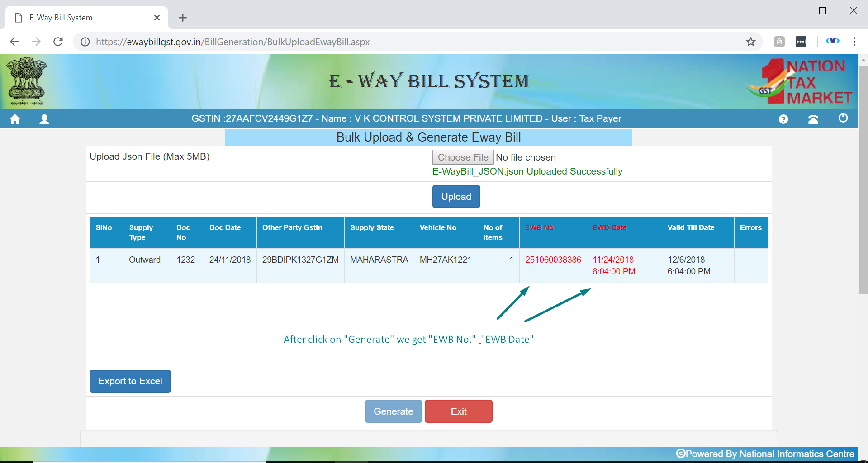Click Export to Excel button
The height and width of the screenshot is (463, 868).
tap(130, 381)
